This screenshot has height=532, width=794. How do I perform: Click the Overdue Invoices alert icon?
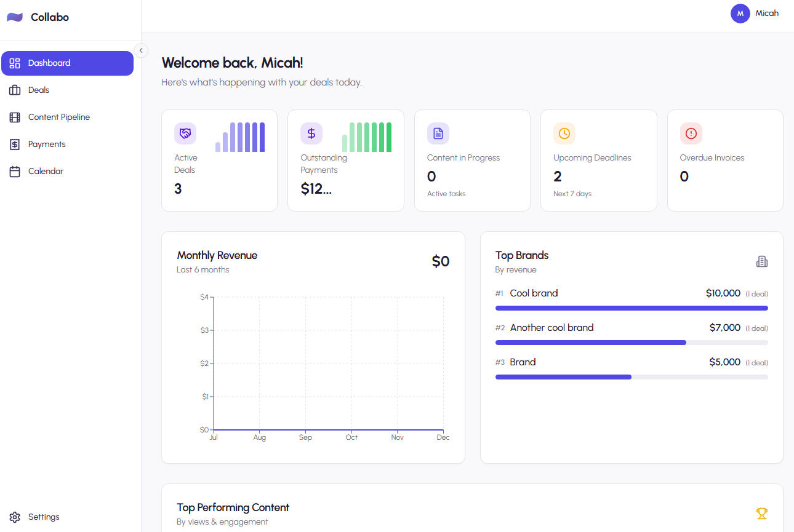(691, 133)
